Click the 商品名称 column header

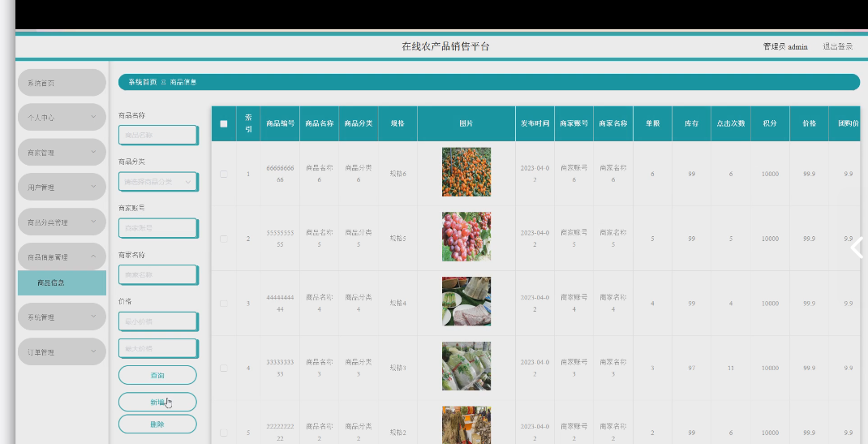click(320, 123)
